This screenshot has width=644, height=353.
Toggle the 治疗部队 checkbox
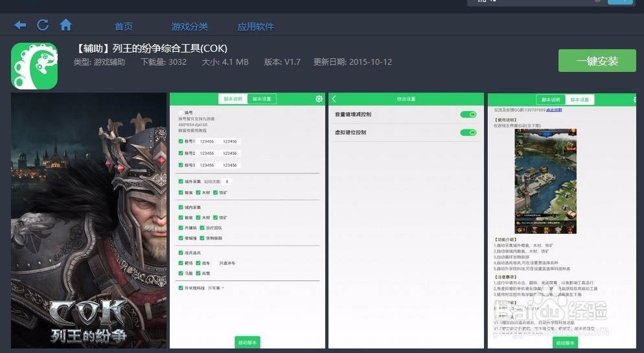(x=202, y=228)
